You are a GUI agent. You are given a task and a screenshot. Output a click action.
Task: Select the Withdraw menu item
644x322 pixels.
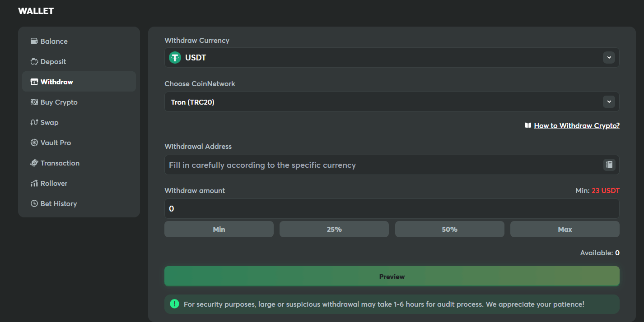pyautogui.click(x=79, y=82)
